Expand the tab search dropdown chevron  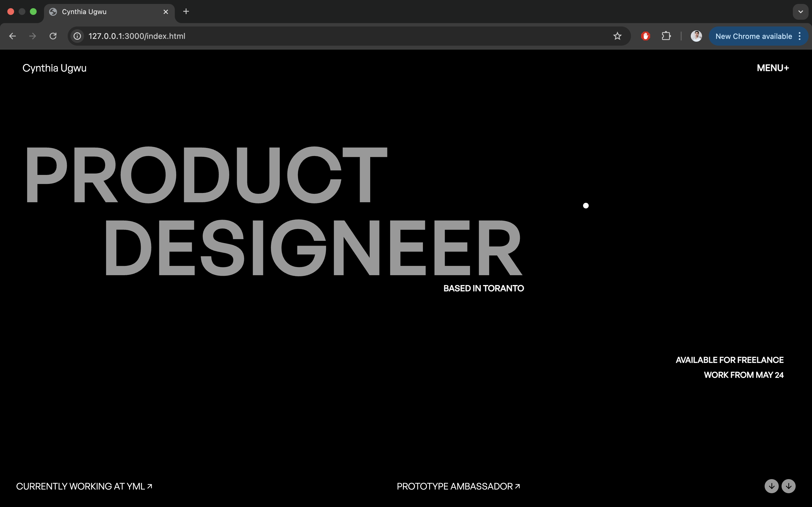tap(801, 12)
